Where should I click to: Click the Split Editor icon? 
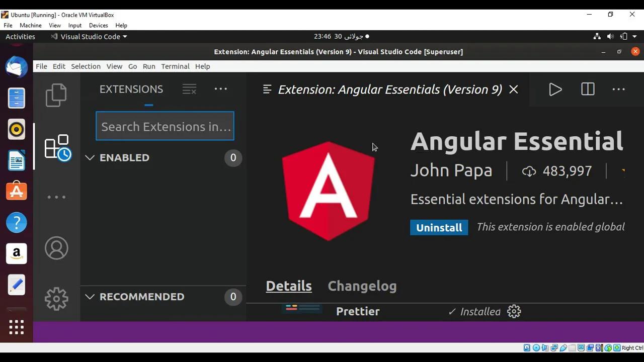[x=587, y=89]
